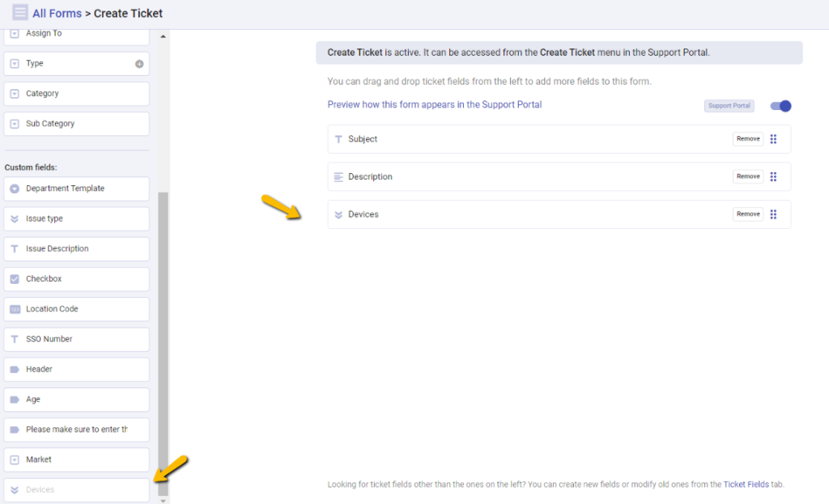
Task: Click the text icon on Issue Description field
Action: 14,248
